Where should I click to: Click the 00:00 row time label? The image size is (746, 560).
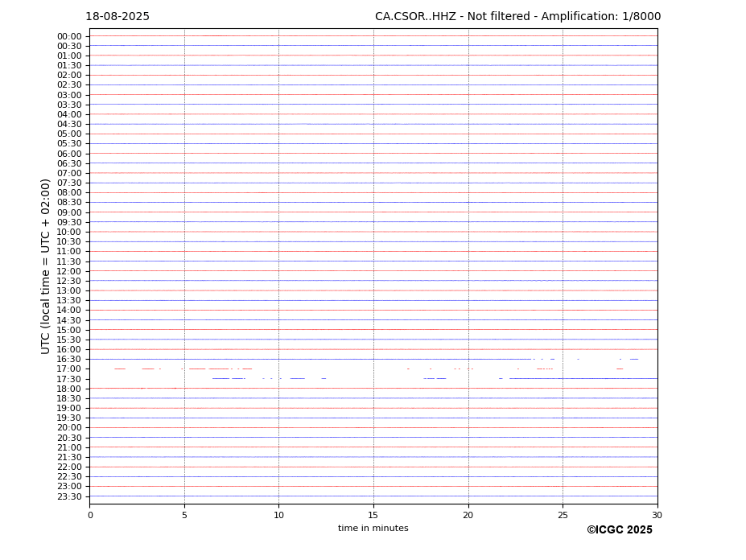pos(69,37)
